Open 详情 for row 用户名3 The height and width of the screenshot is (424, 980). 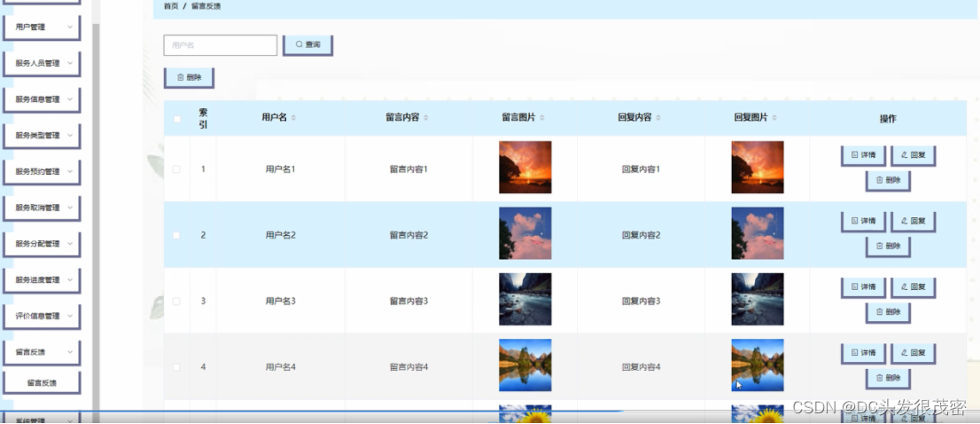coord(863,287)
